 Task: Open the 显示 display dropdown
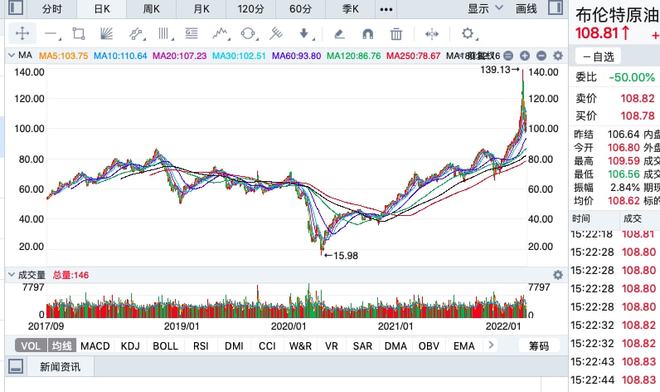[x=485, y=8]
